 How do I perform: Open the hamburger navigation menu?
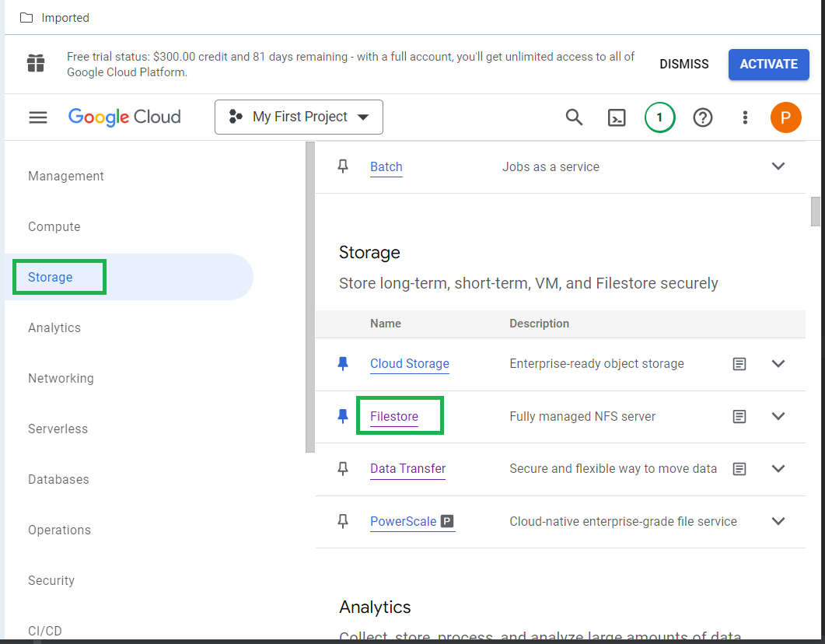[38, 117]
